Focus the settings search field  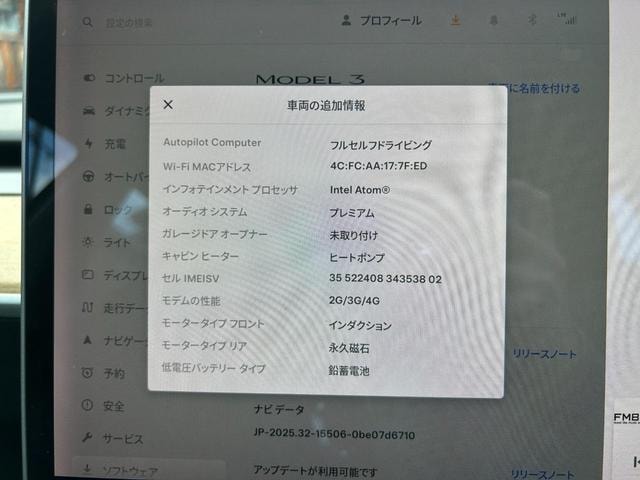129,22
